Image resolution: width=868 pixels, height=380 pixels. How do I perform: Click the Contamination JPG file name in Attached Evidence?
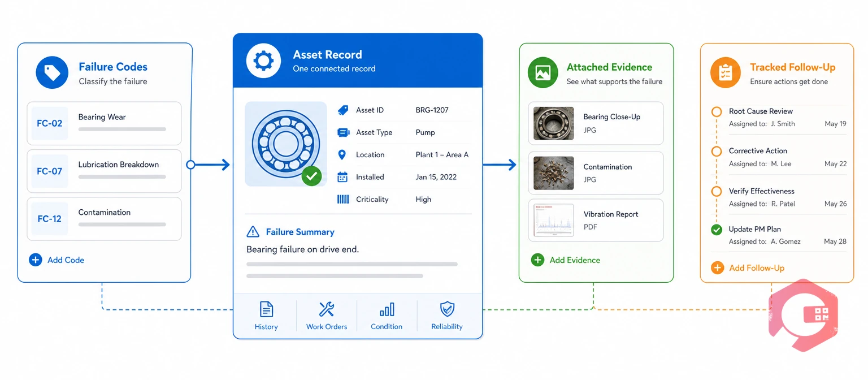607,167
